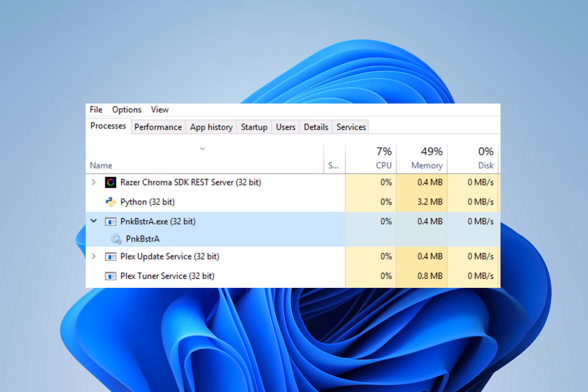The height and width of the screenshot is (392, 588).
Task: Open the File menu
Action: [96, 110]
